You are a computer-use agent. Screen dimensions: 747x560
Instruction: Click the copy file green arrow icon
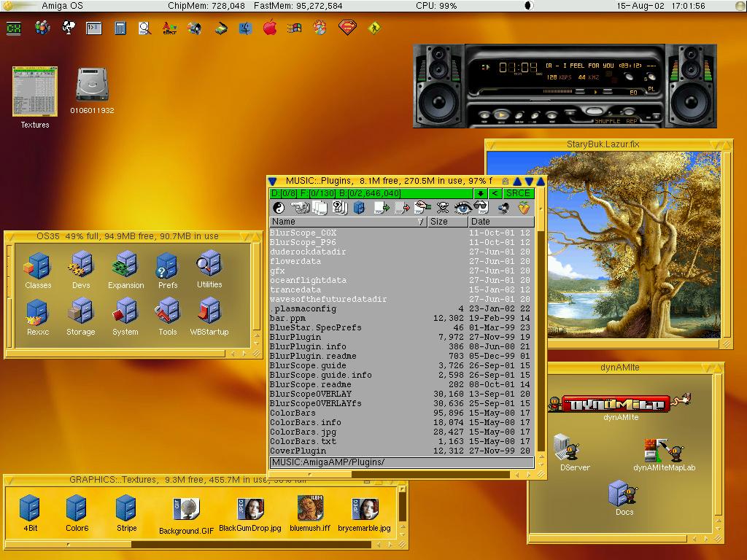point(382,208)
